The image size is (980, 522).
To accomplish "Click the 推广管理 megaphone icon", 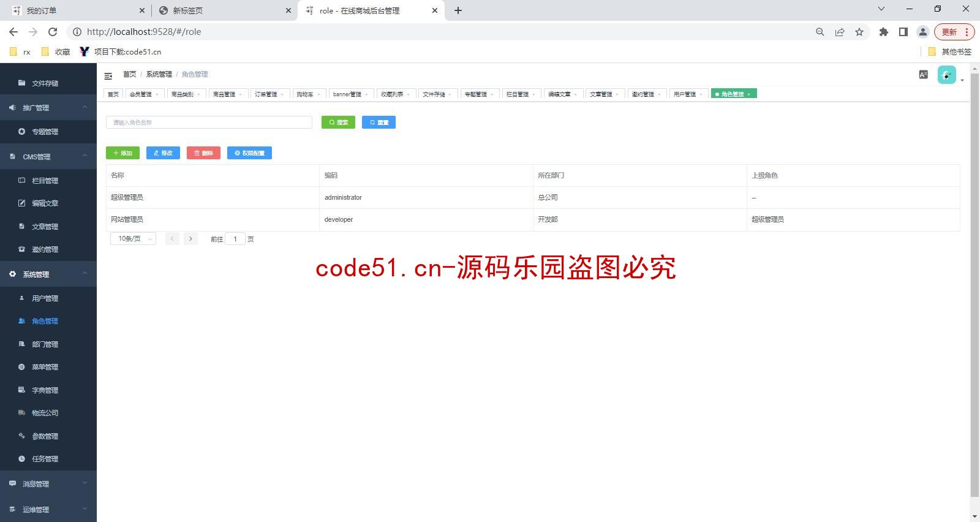I will 12,108.
